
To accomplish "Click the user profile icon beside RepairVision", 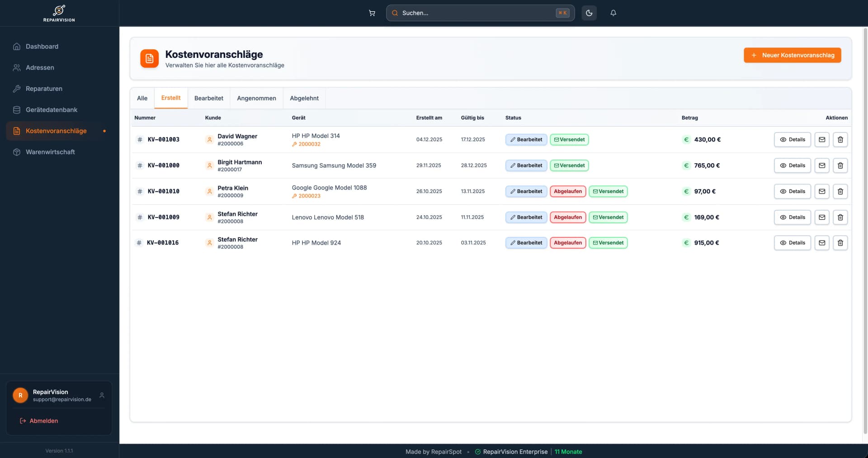I will click(x=102, y=395).
